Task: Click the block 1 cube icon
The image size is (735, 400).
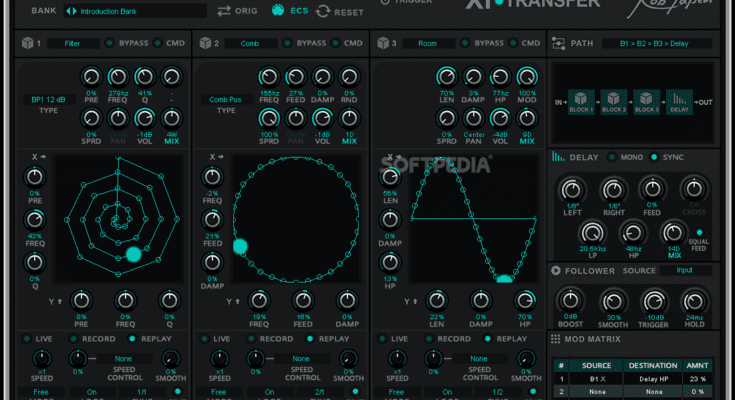Action: 25,44
